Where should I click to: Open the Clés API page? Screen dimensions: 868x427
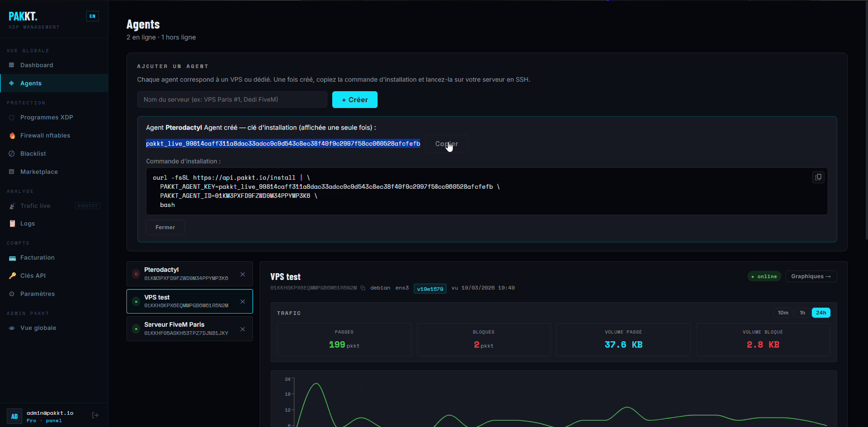pos(33,276)
